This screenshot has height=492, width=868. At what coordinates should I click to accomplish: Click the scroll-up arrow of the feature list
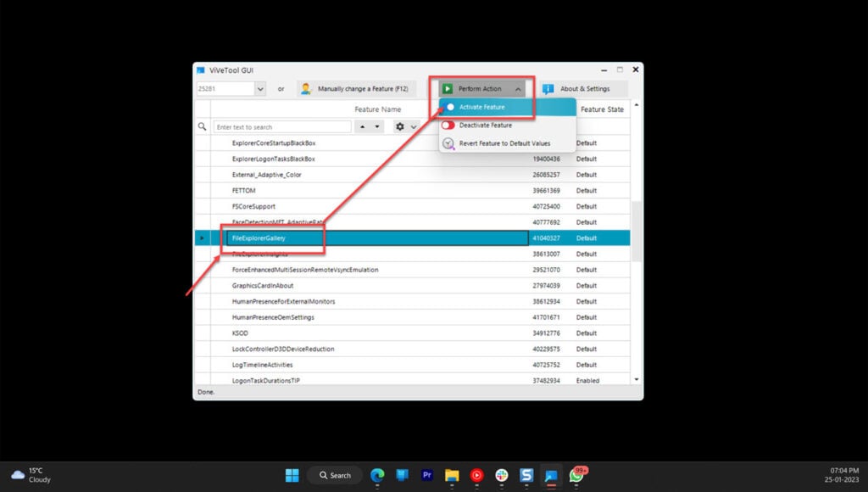tap(636, 105)
